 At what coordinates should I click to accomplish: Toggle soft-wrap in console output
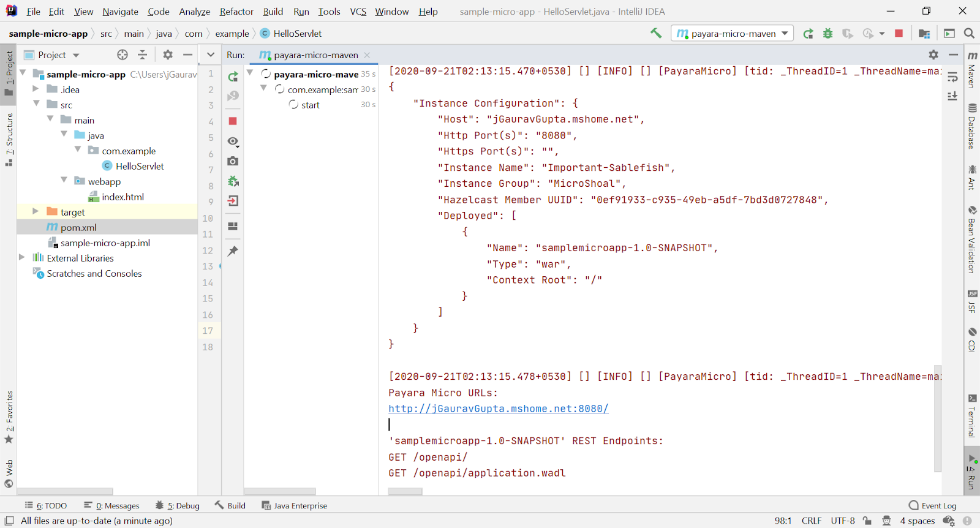(x=952, y=77)
